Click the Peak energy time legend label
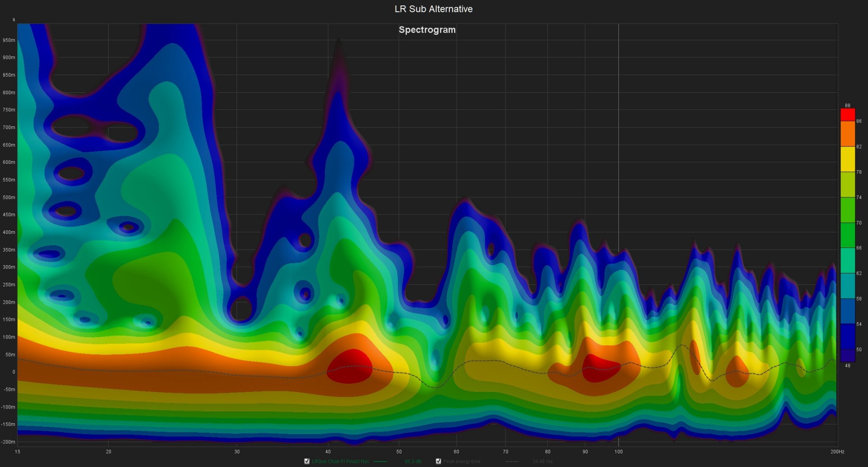Screen dimensions: 868x467 coord(462,462)
